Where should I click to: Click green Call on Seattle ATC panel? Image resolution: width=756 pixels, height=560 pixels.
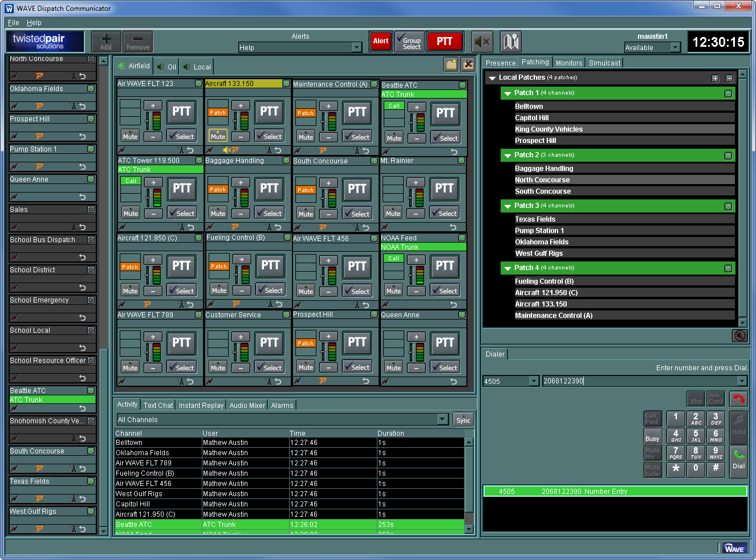[x=394, y=106]
